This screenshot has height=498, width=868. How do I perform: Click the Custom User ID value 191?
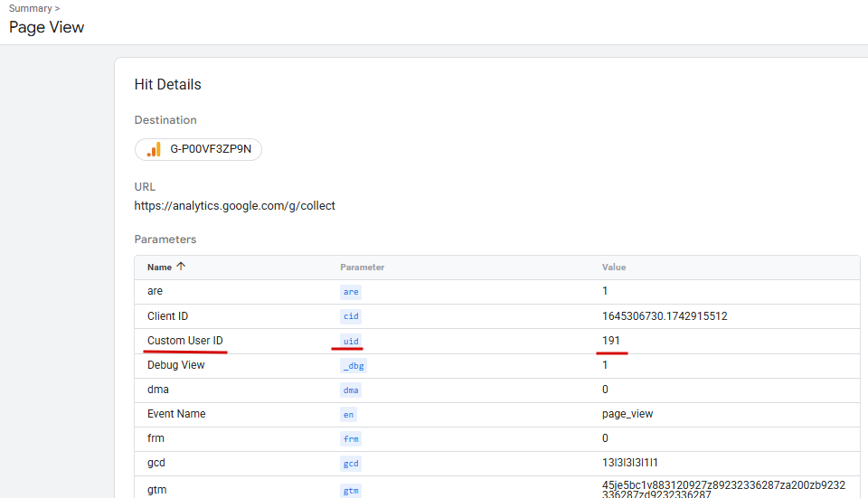pyautogui.click(x=611, y=341)
